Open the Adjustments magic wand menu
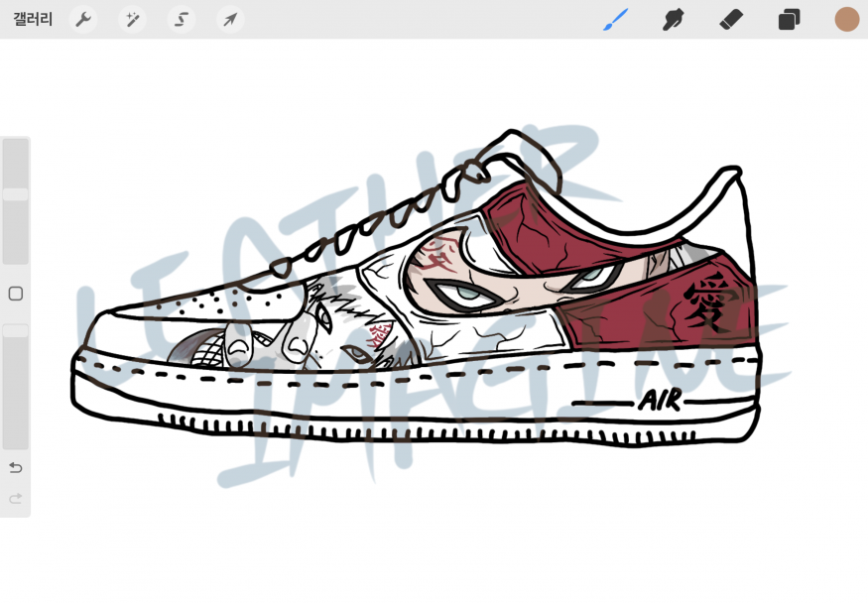The width and height of the screenshot is (868, 603). click(x=132, y=20)
